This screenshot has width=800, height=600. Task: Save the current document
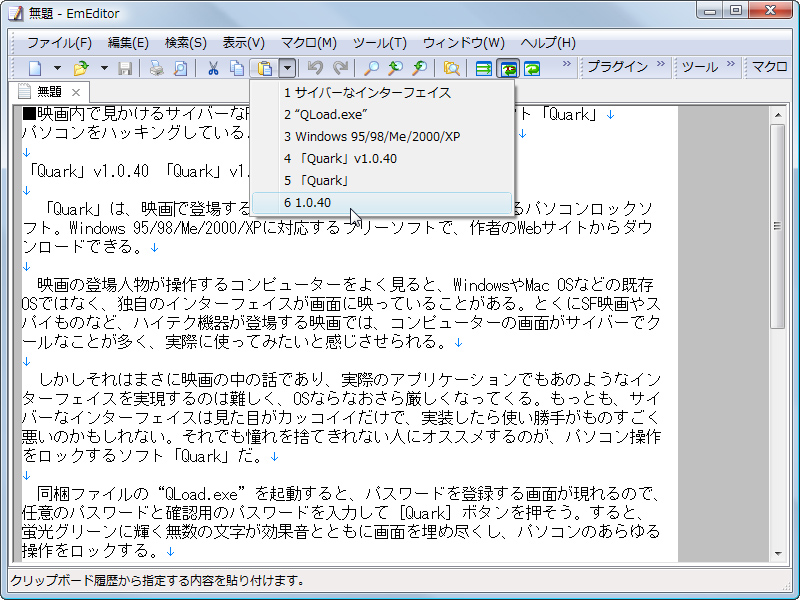coord(126,68)
